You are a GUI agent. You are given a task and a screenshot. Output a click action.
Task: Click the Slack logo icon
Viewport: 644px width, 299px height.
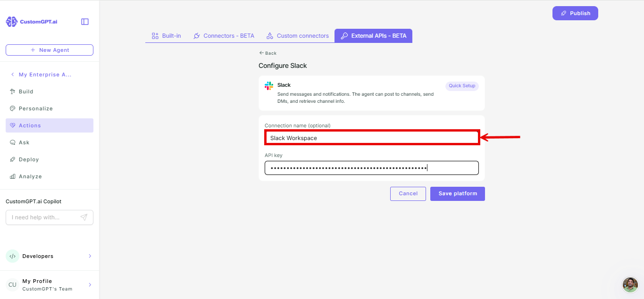pyautogui.click(x=269, y=86)
